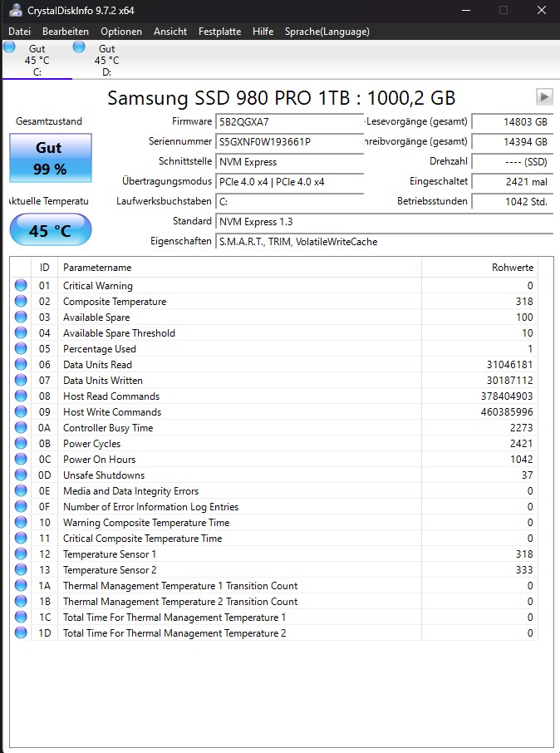Click the serial number field S5GXNF0W193661P
This screenshot has height=753, width=560.
click(289, 142)
